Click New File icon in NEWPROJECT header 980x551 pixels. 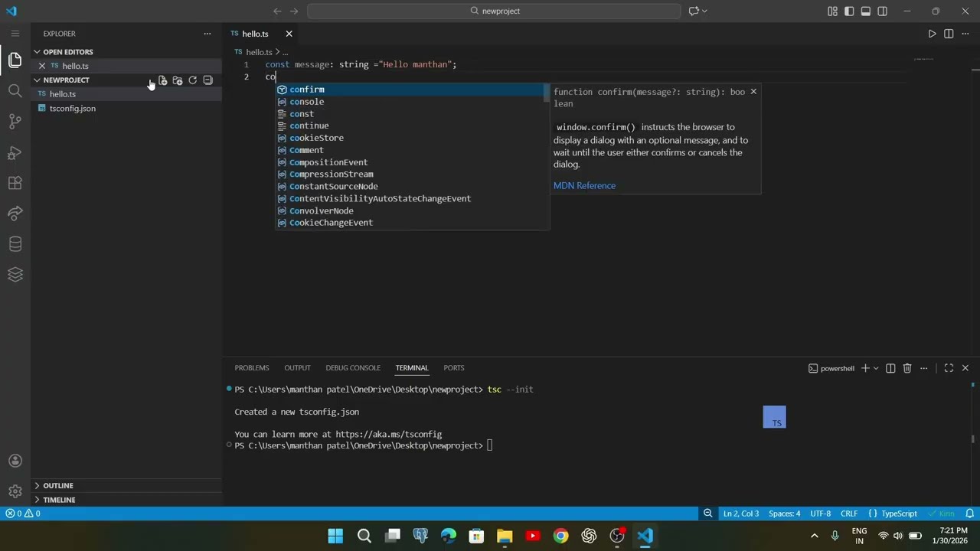coord(162,80)
